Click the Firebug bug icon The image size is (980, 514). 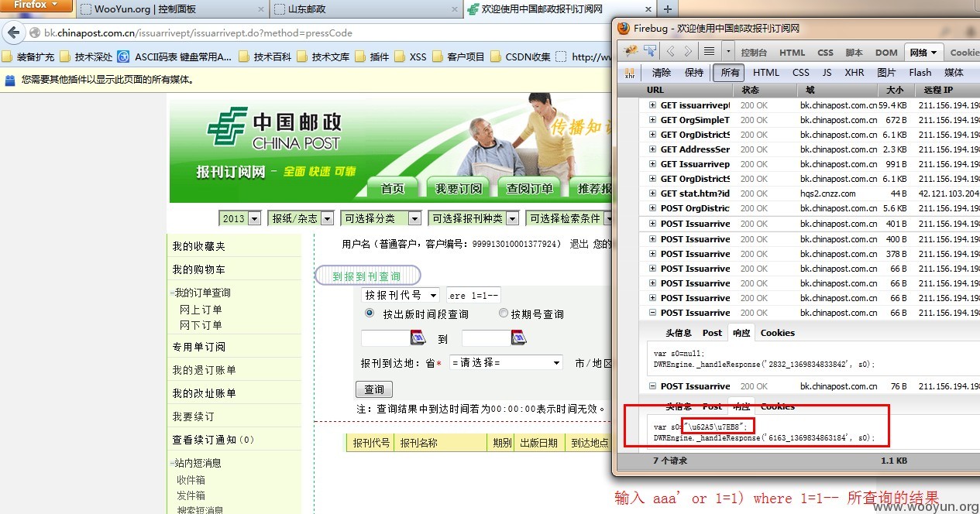coord(630,51)
